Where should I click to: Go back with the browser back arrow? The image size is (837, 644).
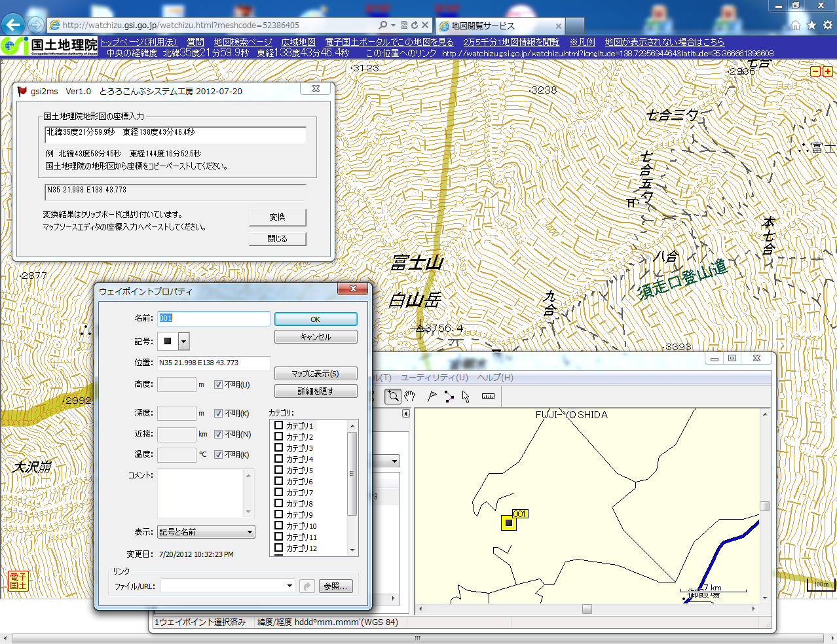[x=14, y=25]
